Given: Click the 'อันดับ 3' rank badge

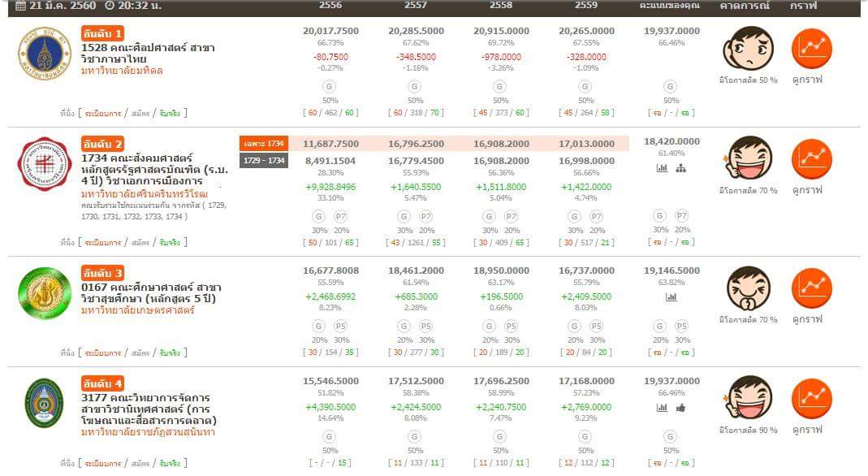Looking at the screenshot, I should tap(102, 274).
